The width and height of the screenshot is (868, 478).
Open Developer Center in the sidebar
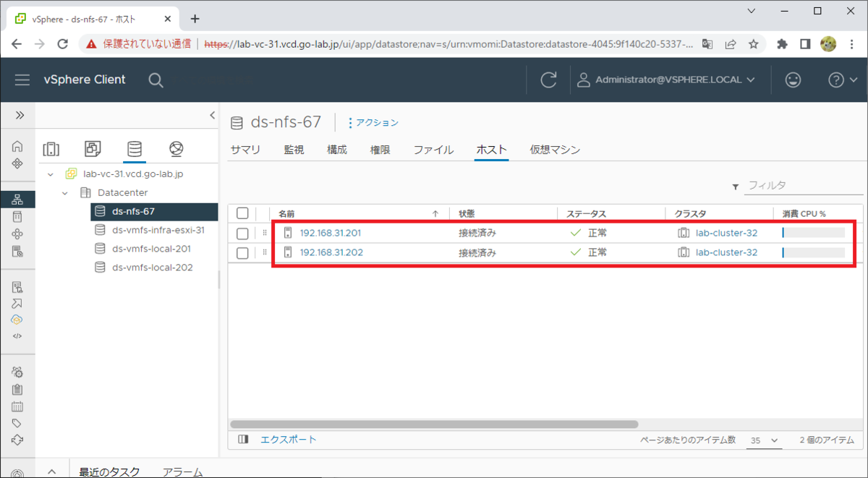point(17,336)
